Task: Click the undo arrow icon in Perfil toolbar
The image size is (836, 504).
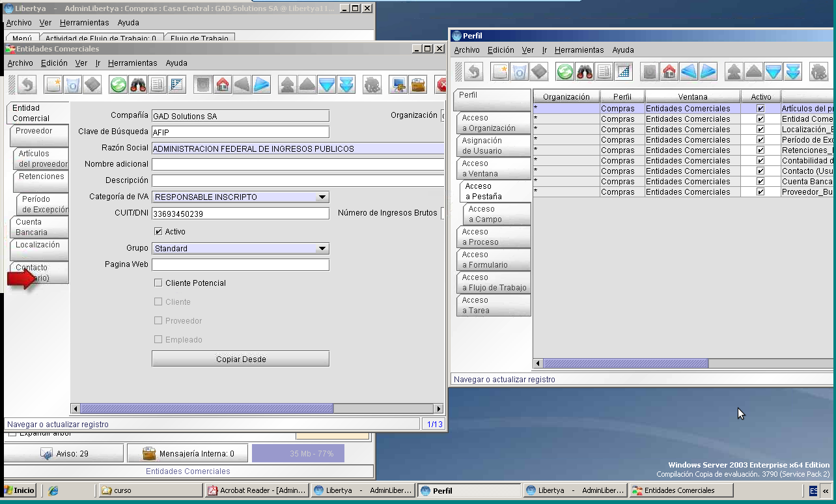Action: point(473,72)
